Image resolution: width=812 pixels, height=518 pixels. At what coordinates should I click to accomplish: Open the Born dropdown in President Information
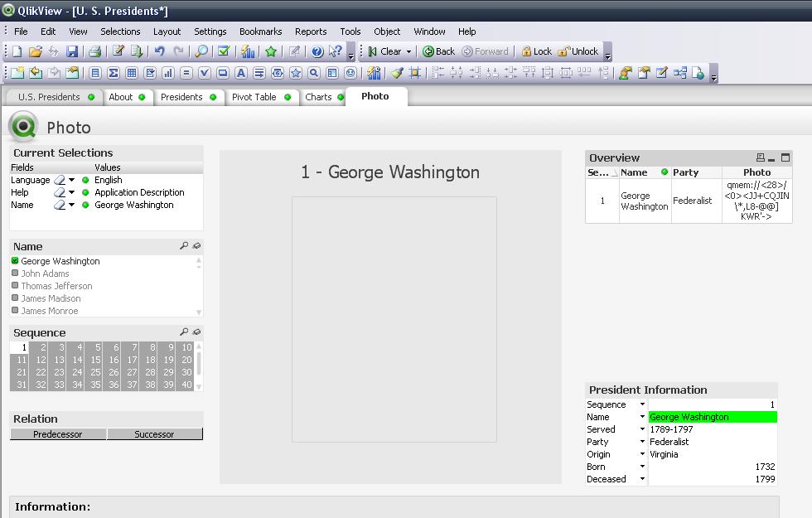point(642,466)
